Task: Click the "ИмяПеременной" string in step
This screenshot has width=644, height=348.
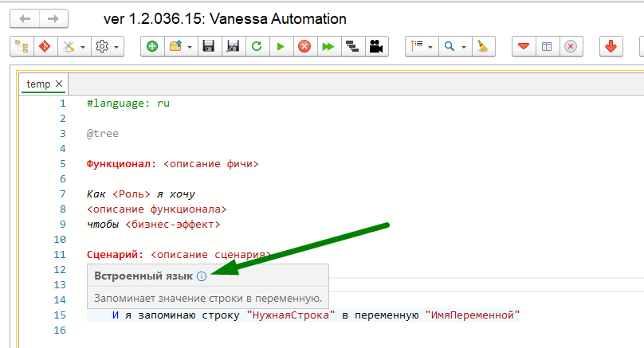Action: click(x=473, y=315)
